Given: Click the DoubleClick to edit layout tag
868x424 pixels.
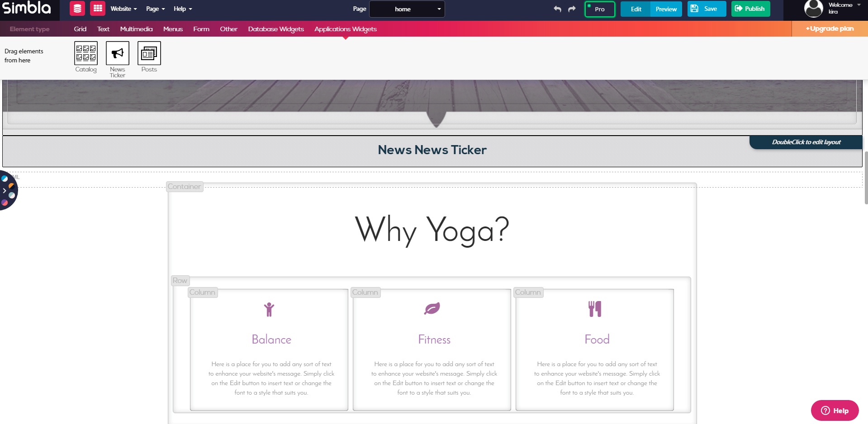Looking at the screenshot, I should click(x=806, y=142).
